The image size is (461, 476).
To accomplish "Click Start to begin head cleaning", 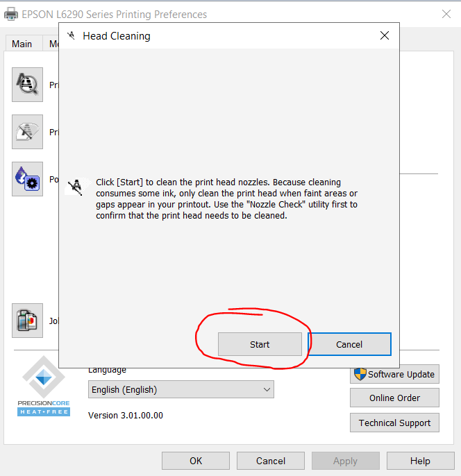I will (x=260, y=344).
